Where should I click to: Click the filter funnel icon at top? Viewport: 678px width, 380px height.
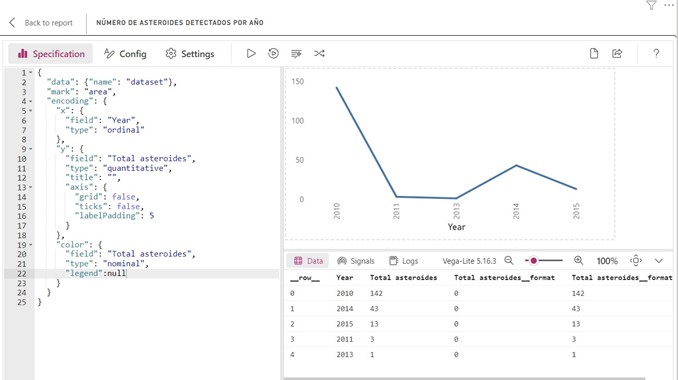651,5
